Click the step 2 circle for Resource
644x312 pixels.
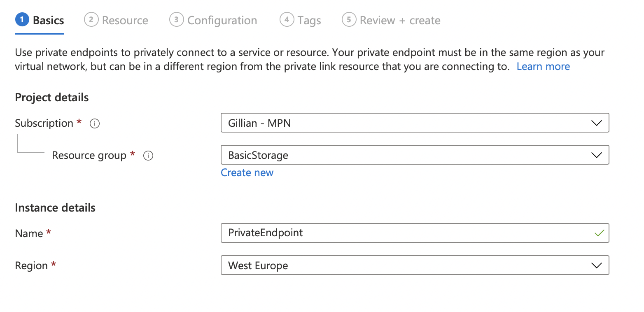click(x=92, y=20)
